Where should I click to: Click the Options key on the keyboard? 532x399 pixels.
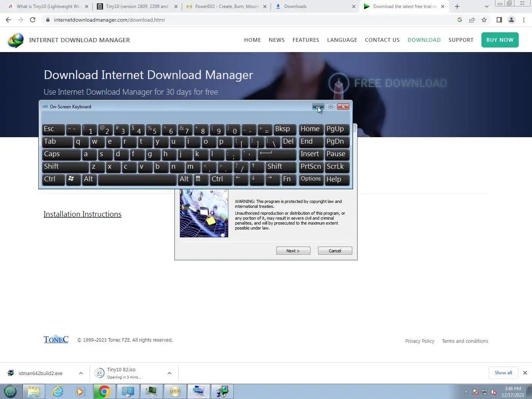tap(311, 179)
